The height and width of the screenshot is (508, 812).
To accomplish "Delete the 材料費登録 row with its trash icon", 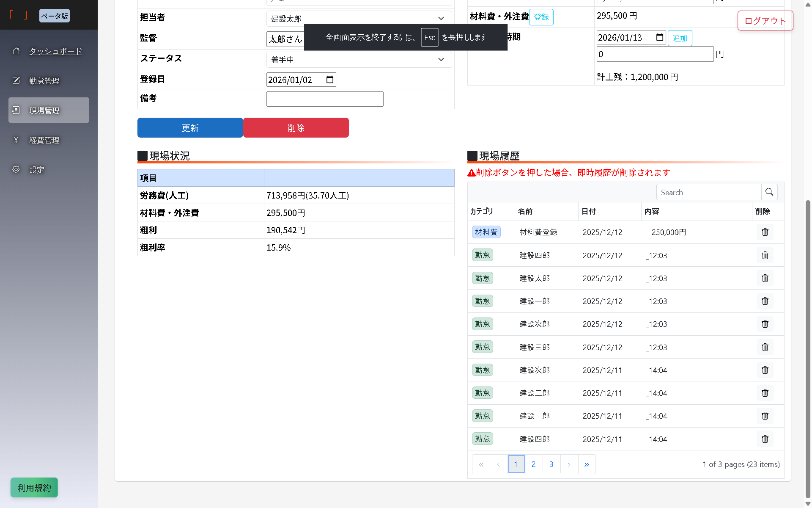I will 765,232.
